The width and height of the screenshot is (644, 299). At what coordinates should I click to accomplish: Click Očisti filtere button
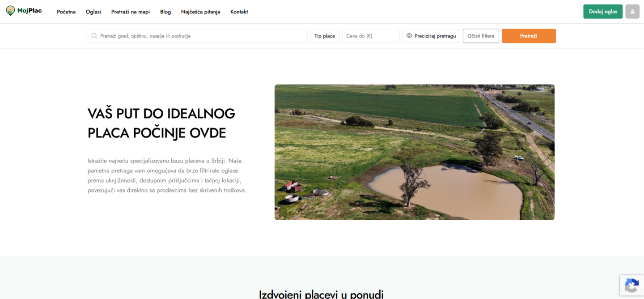click(x=481, y=36)
